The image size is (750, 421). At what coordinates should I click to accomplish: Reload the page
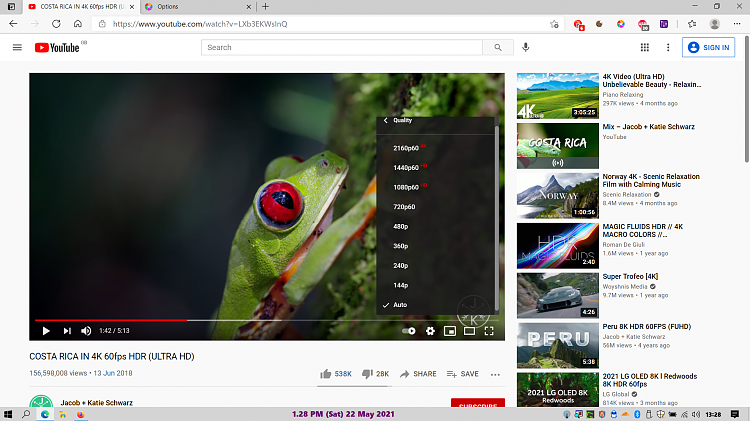[x=56, y=24]
